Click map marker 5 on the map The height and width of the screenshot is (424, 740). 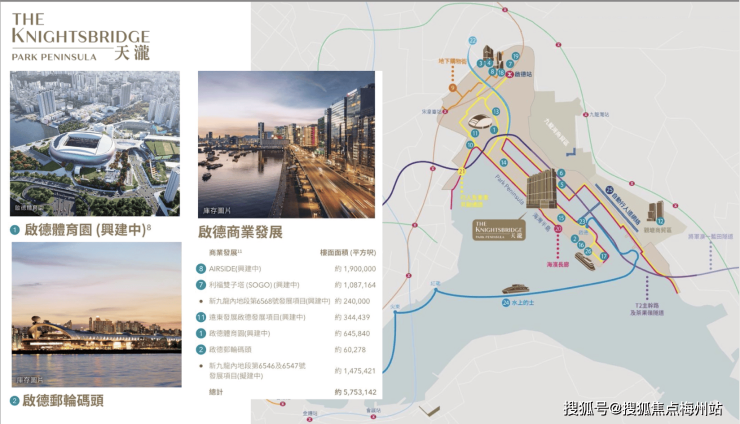click(562, 185)
